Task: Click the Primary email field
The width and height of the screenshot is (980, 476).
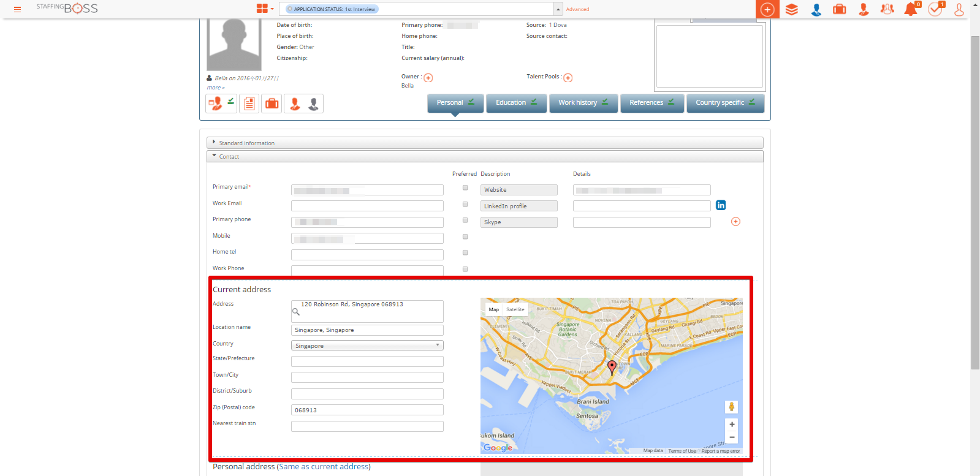Action: (x=367, y=190)
